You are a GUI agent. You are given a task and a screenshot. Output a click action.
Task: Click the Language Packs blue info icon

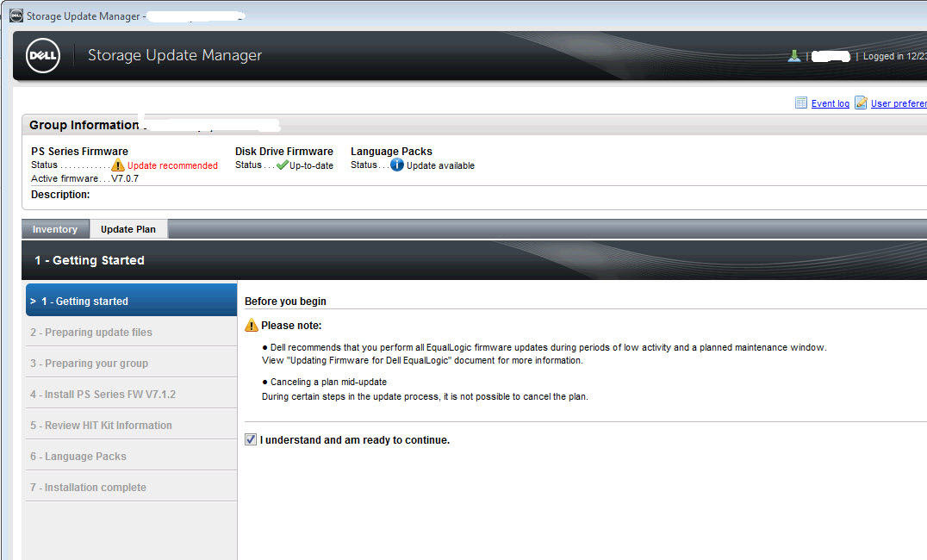(x=397, y=165)
